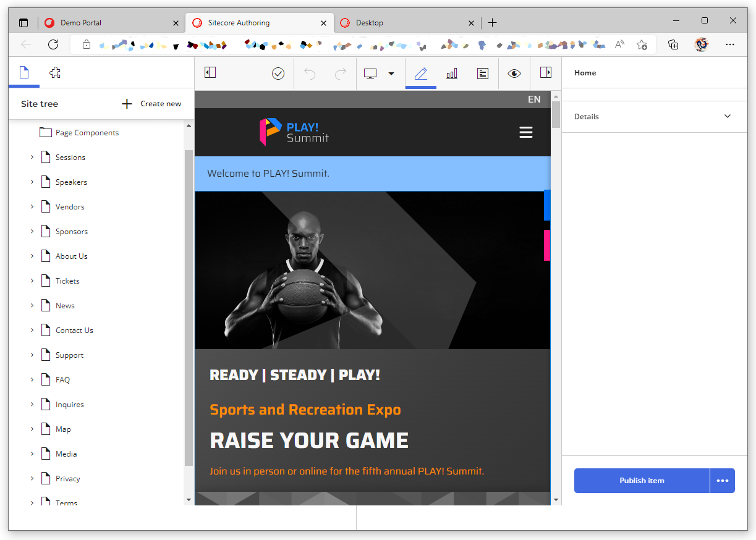Click the Publish item button
756x540 pixels.
click(x=642, y=481)
